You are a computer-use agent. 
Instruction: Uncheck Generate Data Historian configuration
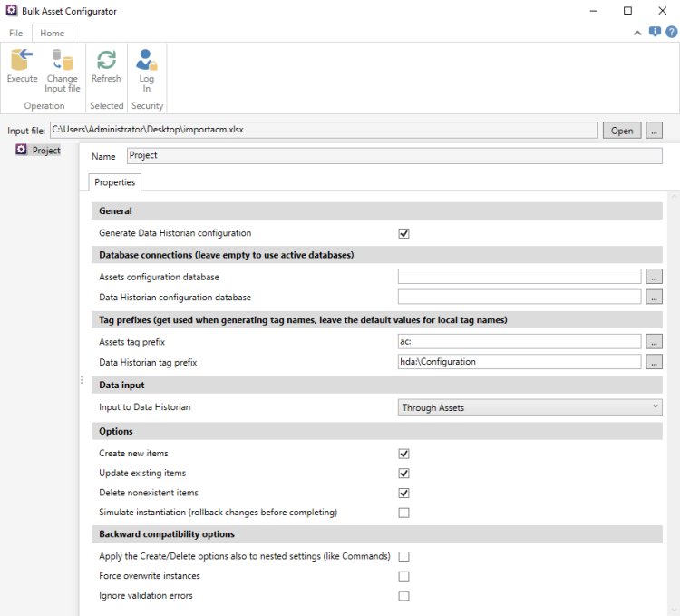tap(404, 233)
